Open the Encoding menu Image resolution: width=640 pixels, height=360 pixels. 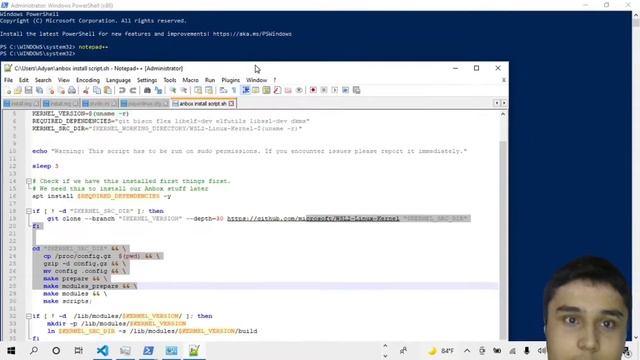coord(88,80)
